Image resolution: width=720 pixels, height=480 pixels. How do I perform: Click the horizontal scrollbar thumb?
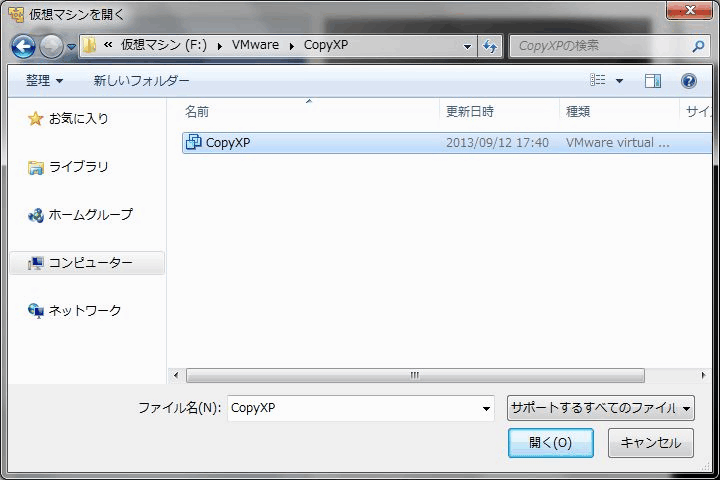[415, 376]
